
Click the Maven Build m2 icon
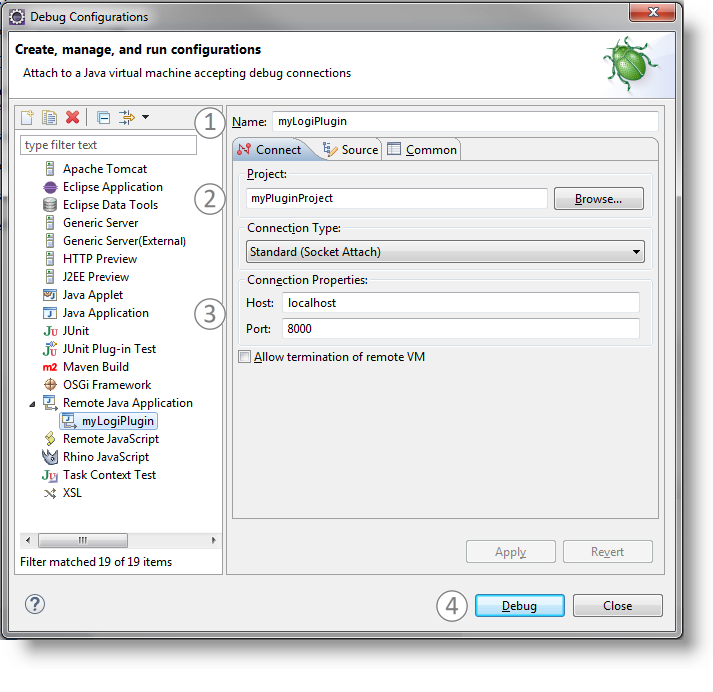(50, 367)
